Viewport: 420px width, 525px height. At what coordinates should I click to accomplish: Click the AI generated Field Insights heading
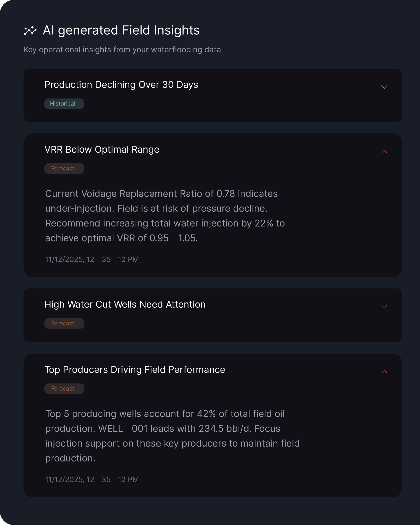121,30
